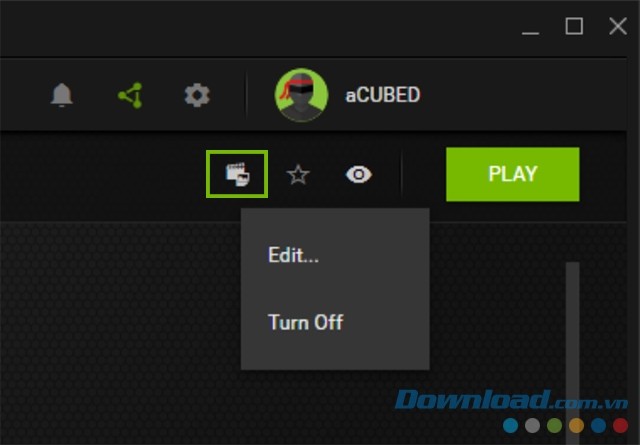Close the window with the X
The image size is (640, 445).
pos(618,27)
